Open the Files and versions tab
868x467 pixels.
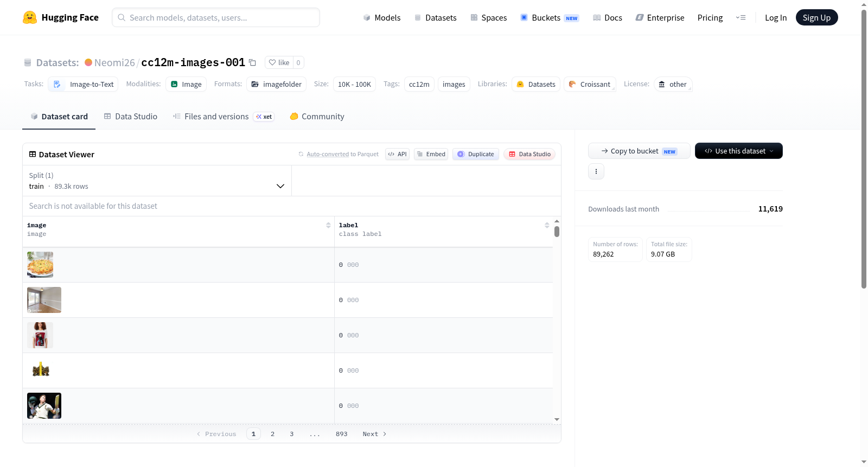(224, 116)
